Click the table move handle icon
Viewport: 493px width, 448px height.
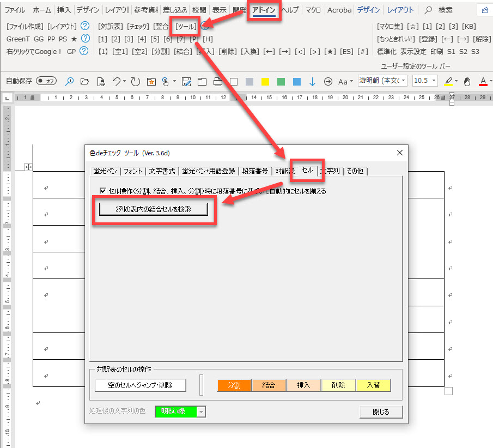pyautogui.click(x=29, y=167)
